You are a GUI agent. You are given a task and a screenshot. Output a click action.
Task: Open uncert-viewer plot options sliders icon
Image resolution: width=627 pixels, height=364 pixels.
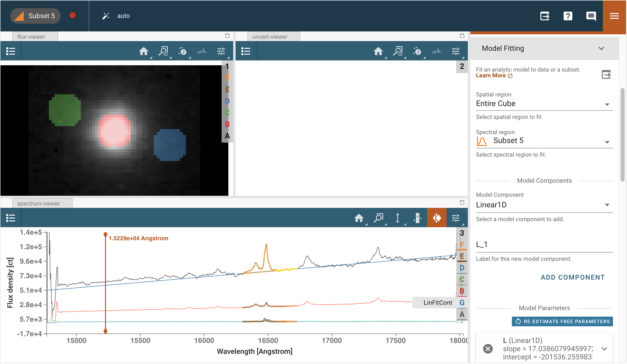[x=455, y=51]
